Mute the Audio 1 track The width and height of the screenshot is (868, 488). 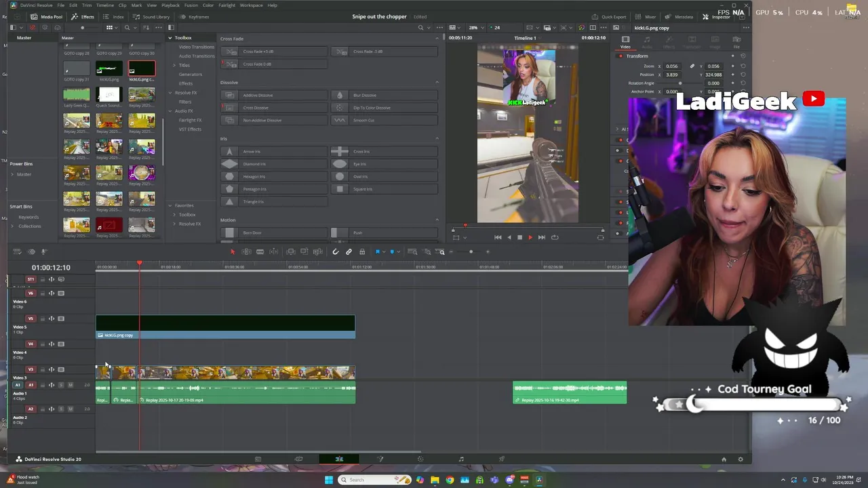tap(70, 385)
